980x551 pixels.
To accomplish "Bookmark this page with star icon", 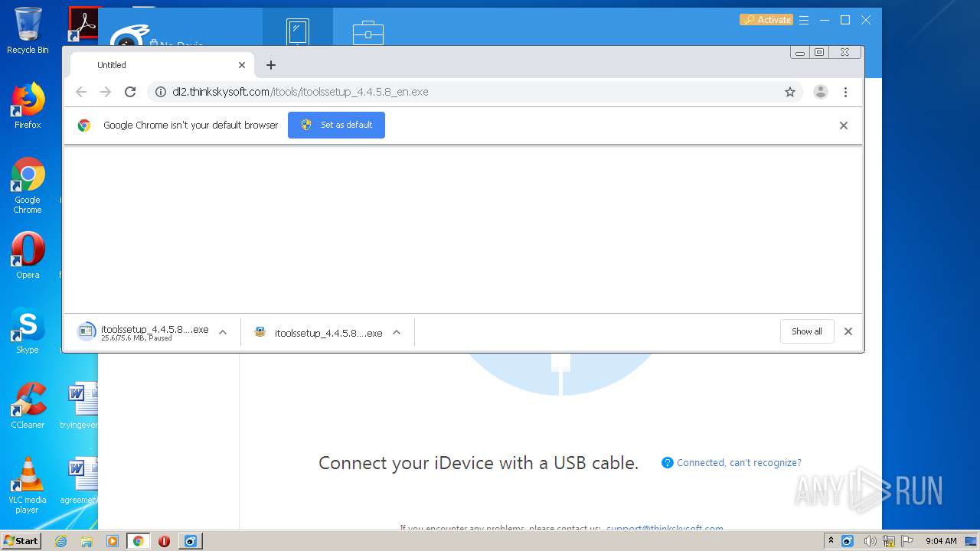I will coord(790,92).
